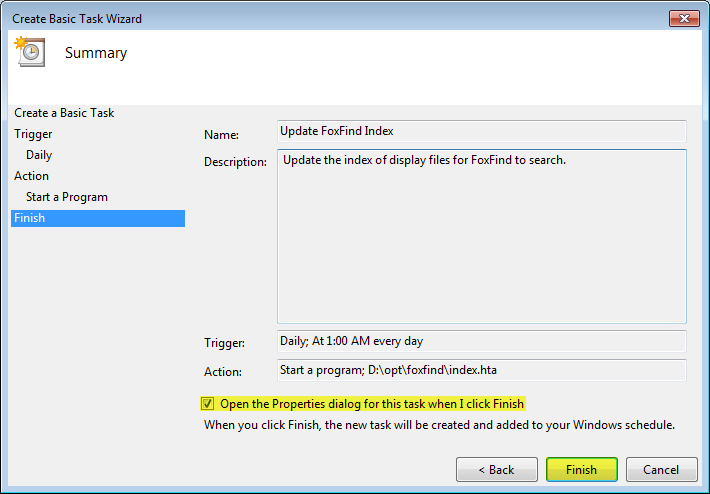Click the Name field showing Update FoxFind Index
The height and width of the screenshot is (494, 710).
(x=482, y=131)
